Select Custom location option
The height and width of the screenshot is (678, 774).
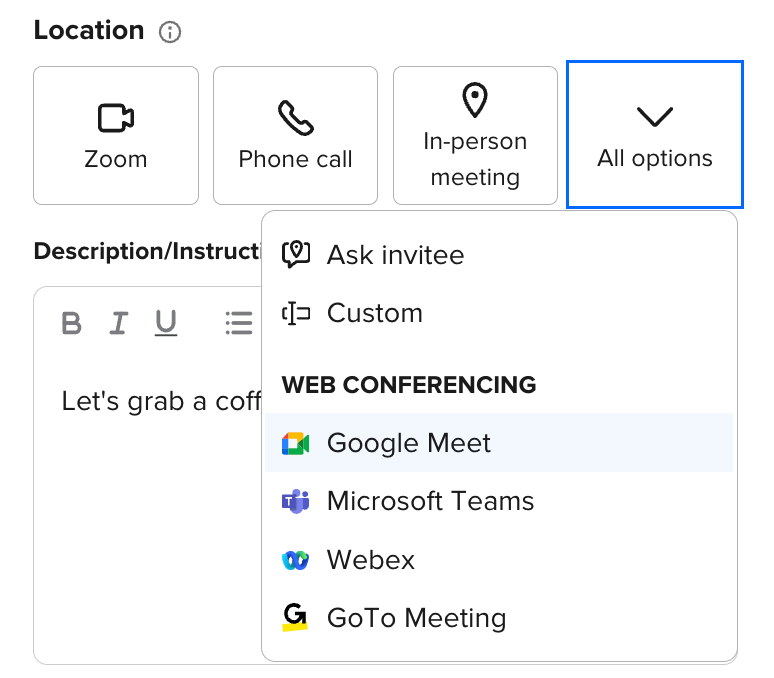pos(374,313)
